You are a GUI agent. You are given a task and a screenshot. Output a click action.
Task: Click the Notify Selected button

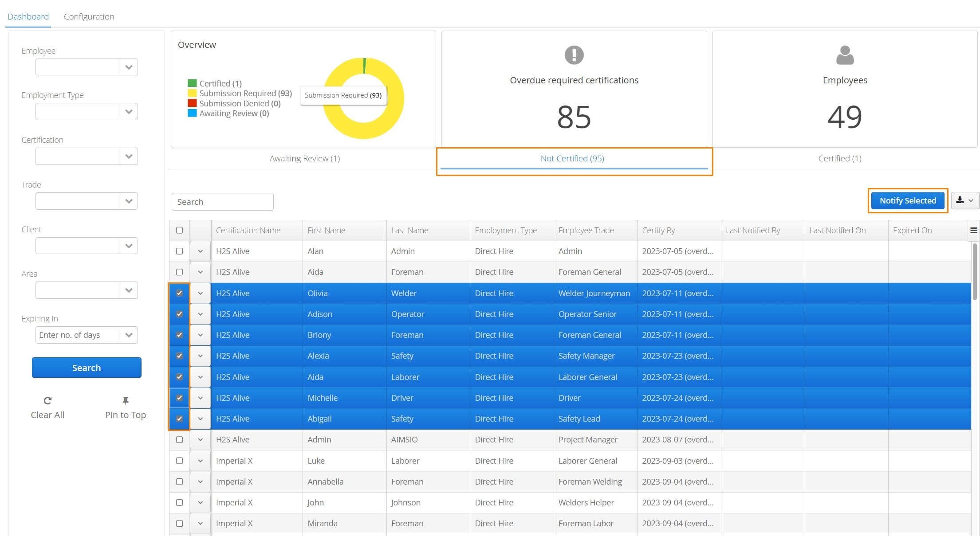pos(908,200)
